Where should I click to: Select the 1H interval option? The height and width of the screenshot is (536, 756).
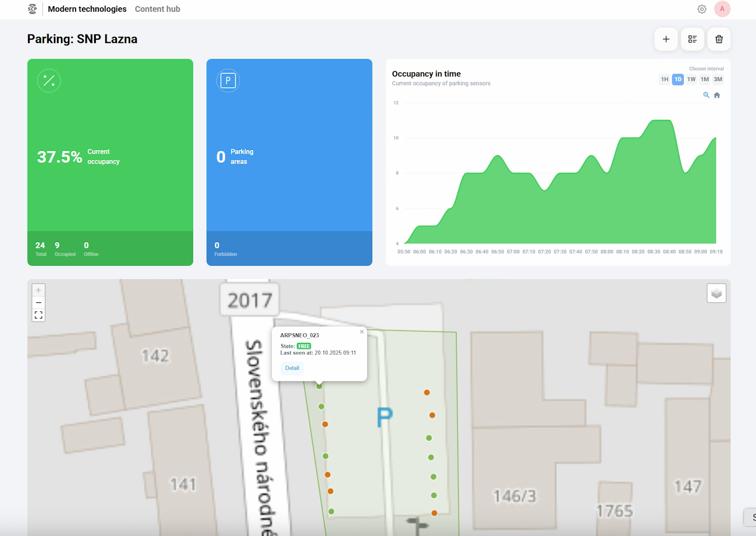click(x=664, y=79)
